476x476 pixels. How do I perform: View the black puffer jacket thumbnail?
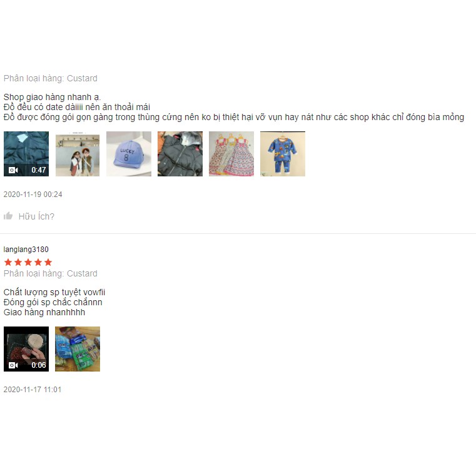tap(180, 154)
